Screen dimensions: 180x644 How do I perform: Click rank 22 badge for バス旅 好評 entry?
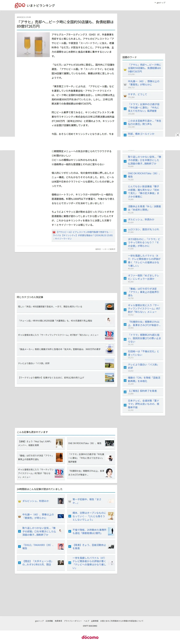tap(125, 367)
